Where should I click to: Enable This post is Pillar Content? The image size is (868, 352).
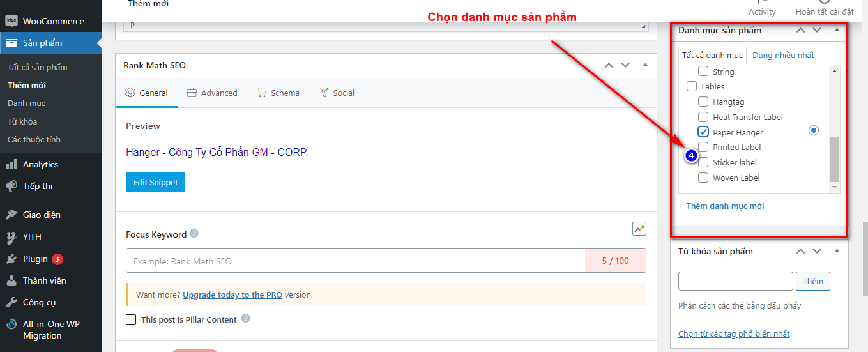[x=131, y=319]
